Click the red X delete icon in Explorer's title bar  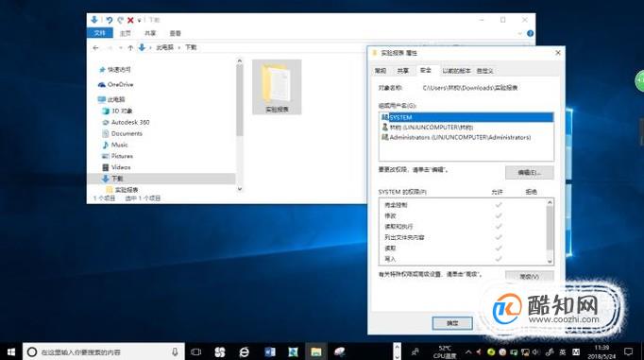click(x=130, y=20)
